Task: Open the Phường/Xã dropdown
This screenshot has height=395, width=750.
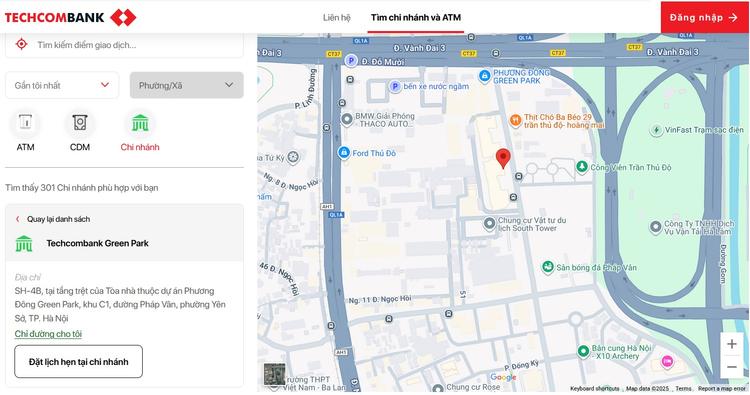Action: coord(187,85)
